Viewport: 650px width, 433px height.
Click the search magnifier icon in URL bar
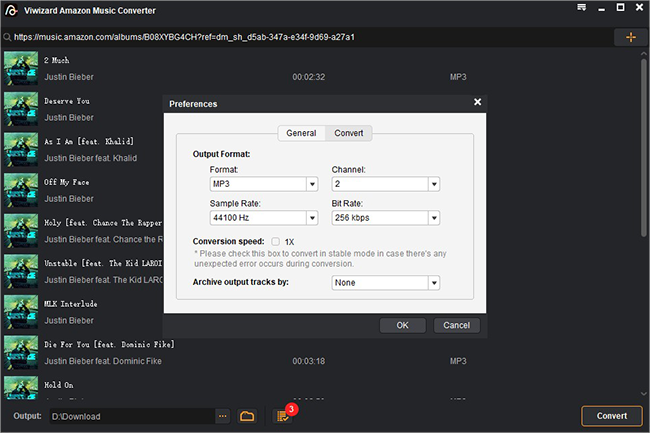[7, 37]
